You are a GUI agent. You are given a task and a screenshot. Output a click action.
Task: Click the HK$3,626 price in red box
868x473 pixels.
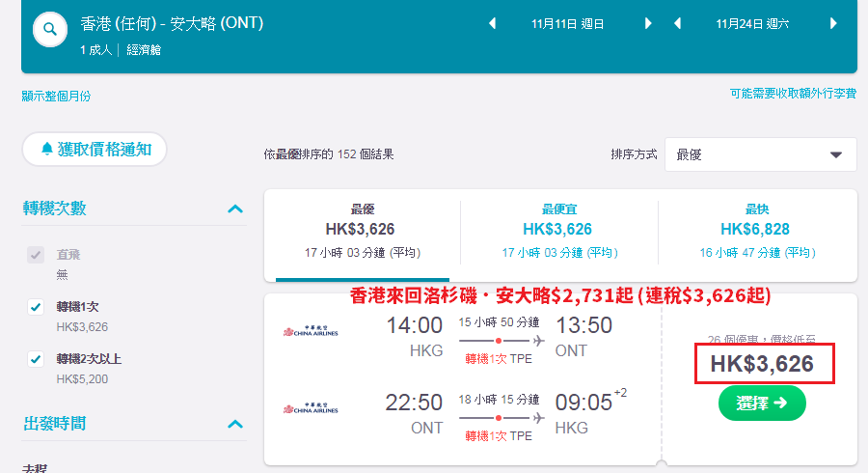tap(762, 364)
